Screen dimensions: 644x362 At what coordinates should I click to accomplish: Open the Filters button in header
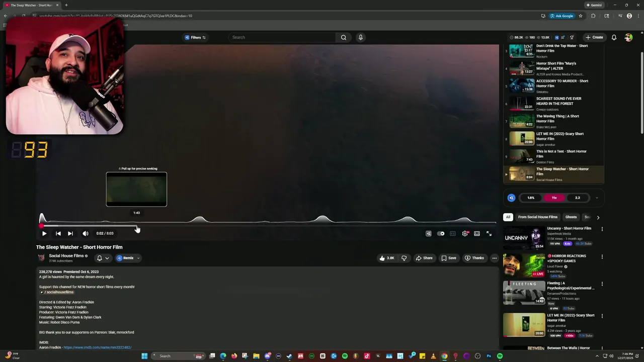(x=195, y=37)
